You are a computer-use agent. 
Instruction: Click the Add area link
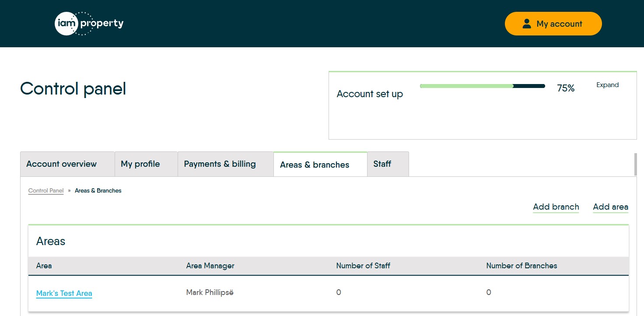click(x=610, y=207)
